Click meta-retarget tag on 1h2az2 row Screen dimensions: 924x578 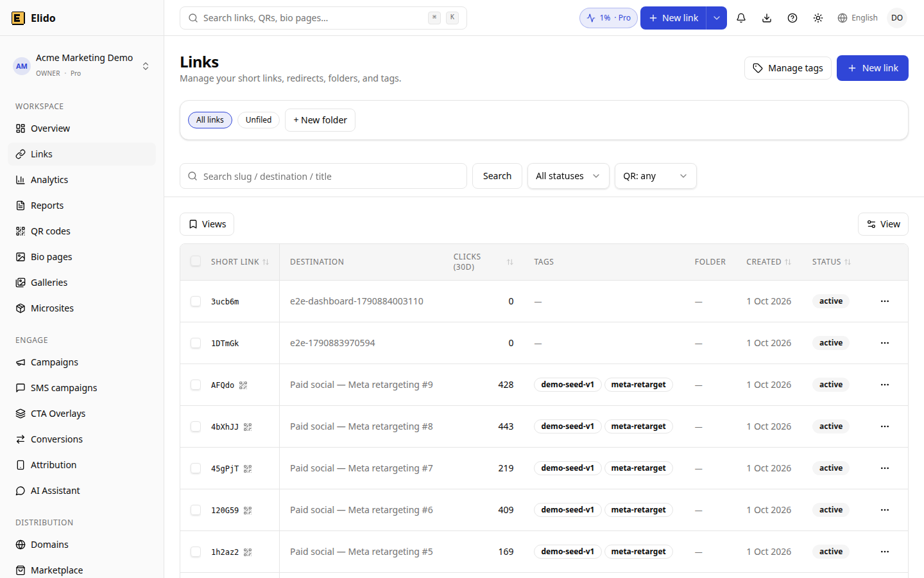pyautogui.click(x=638, y=552)
